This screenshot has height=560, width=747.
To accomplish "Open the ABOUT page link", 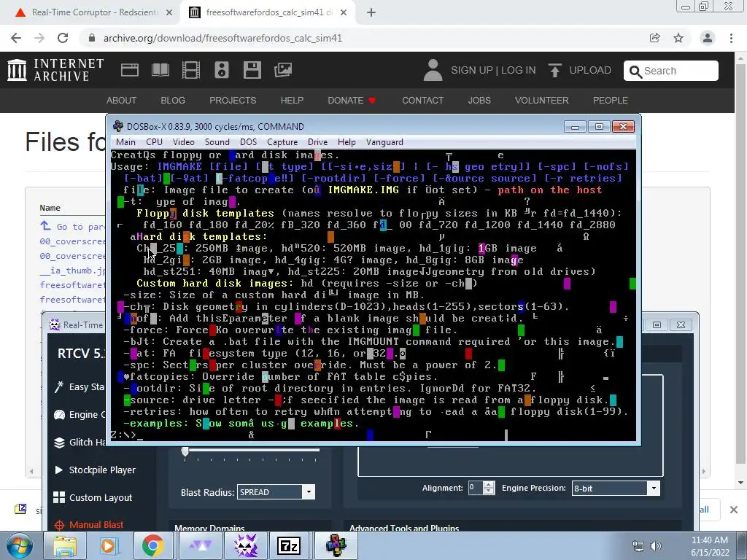I will pos(121,101).
